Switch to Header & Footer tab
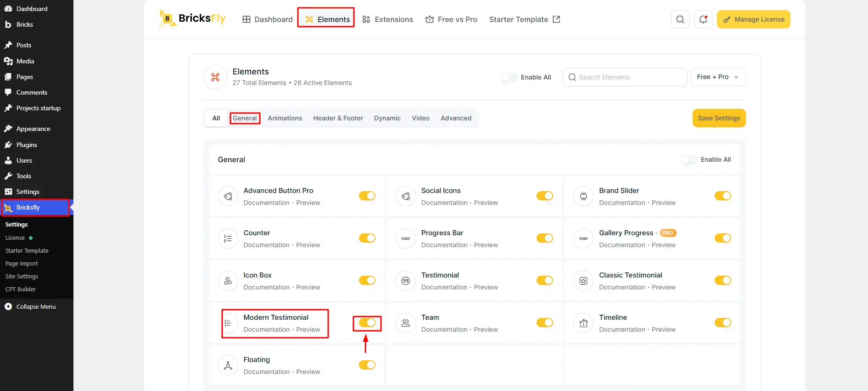 (338, 118)
